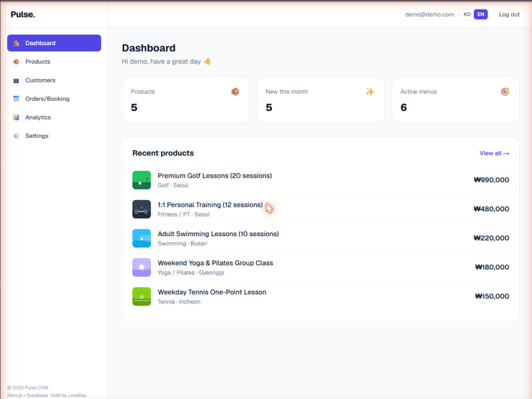Click the View all link

494,153
